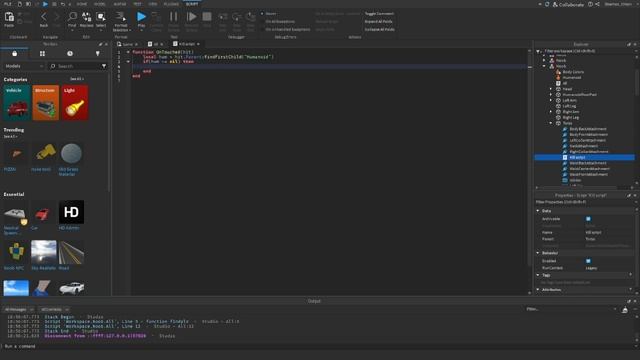Open the Toolbox inventory grid tab

[x=42, y=53]
